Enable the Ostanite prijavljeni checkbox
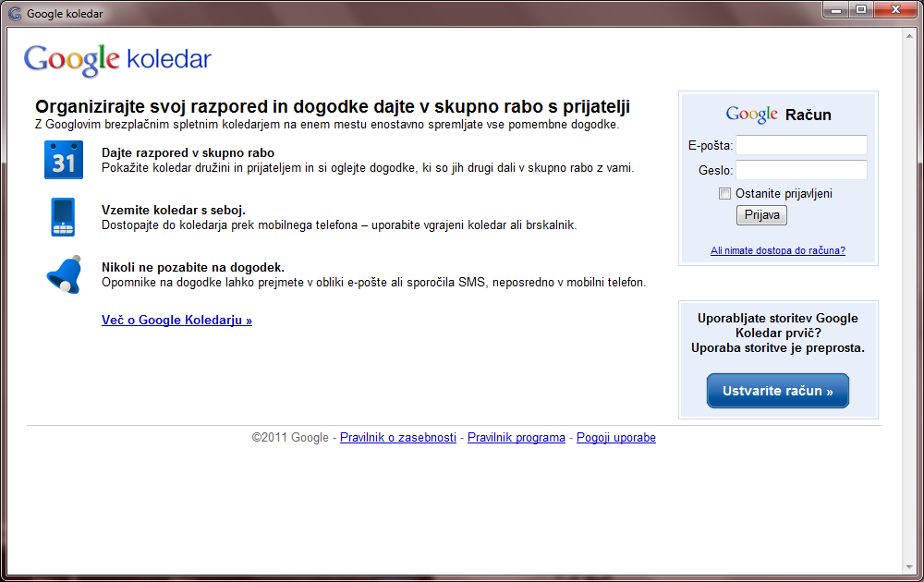This screenshot has width=924, height=582. [x=724, y=194]
